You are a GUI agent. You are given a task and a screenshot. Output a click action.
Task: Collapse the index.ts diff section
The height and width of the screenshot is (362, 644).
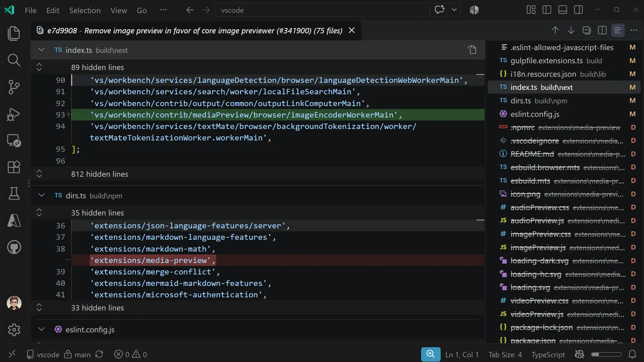pyautogui.click(x=41, y=50)
